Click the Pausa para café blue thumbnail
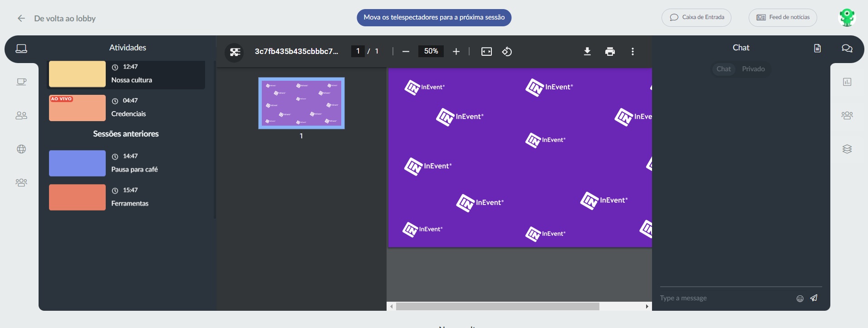 (x=77, y=163)
